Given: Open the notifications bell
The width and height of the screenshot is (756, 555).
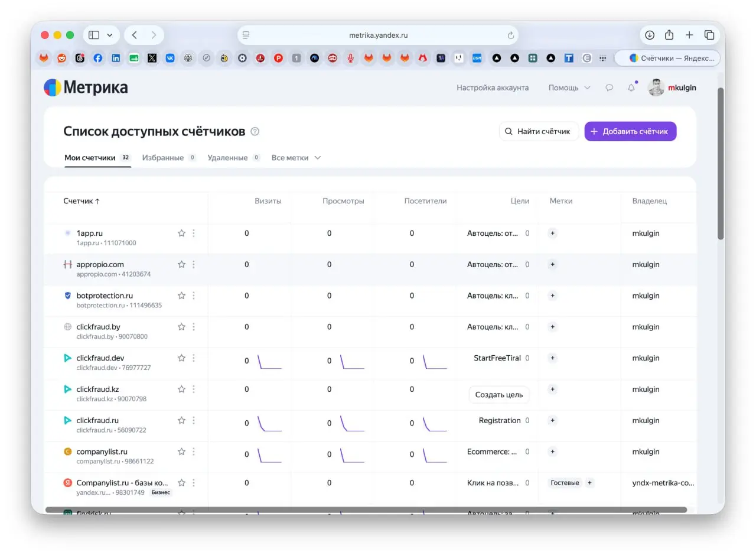Looking at the screenshot, I should tap(631, 87).
